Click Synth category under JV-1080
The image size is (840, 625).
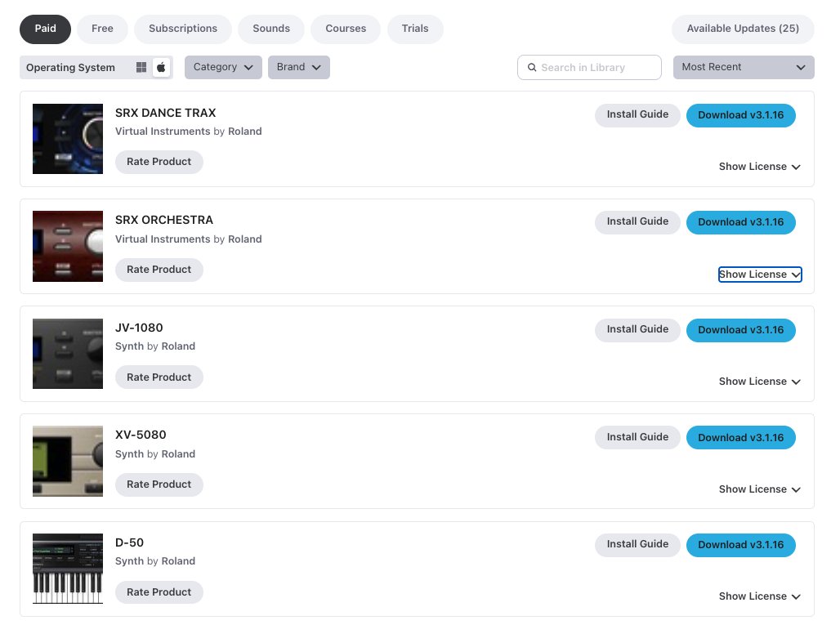129,346
